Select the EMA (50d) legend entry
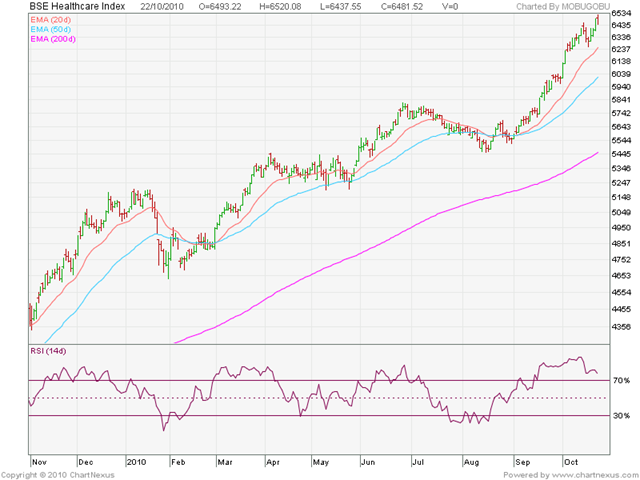 point(51,29)
